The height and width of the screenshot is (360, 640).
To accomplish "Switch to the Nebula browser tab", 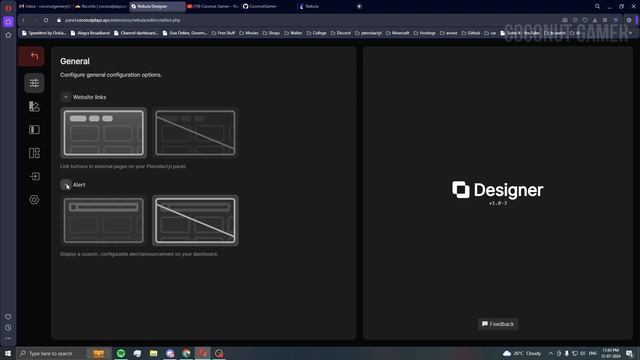I will (x=324, y=7).
